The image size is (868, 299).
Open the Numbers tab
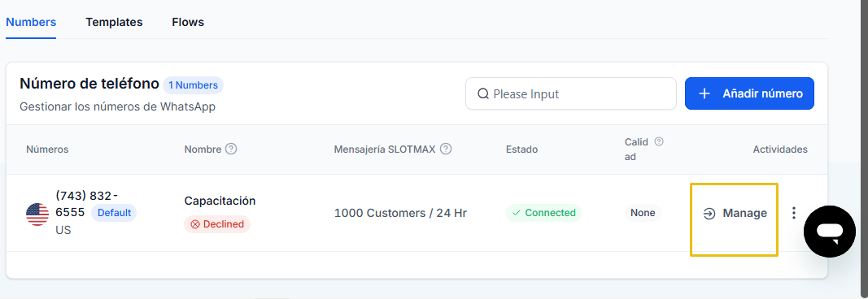click(31, 22)
